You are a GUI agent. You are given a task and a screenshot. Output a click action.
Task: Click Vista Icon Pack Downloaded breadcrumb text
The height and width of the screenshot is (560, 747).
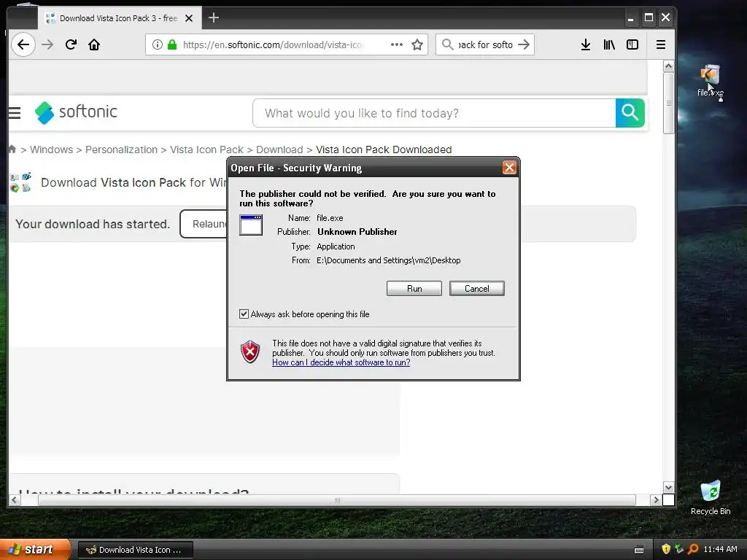pos(384,149)
